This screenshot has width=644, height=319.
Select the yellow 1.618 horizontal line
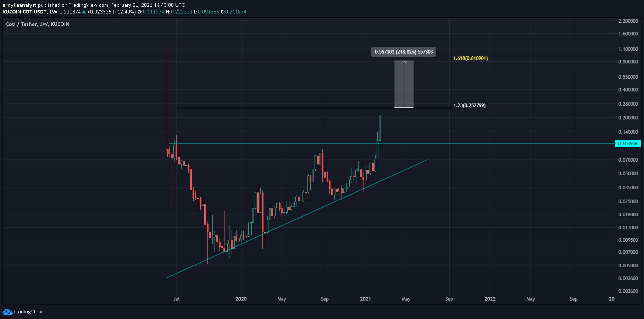click(284, 61)
